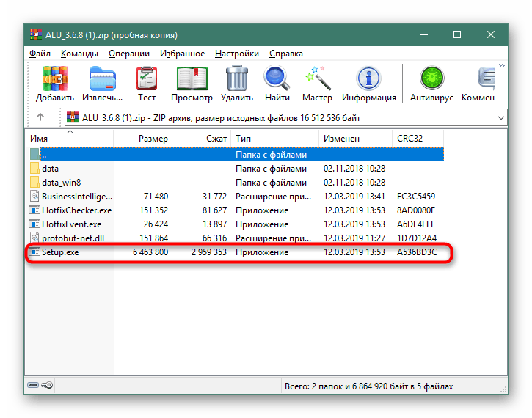Screen dimensions: 532x418
Task: Select the 'HotfixChecker.exe' file name
Action: pyautogui.click(x=76, y=210)
